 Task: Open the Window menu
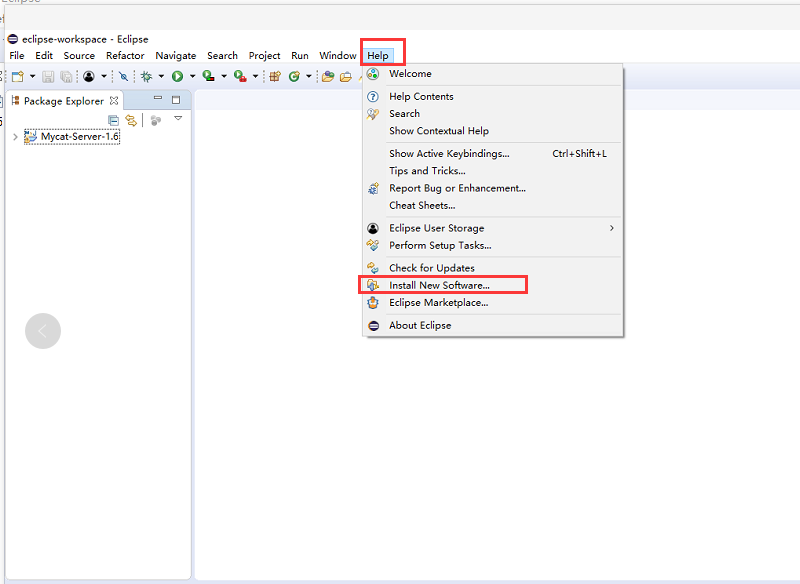338,56
